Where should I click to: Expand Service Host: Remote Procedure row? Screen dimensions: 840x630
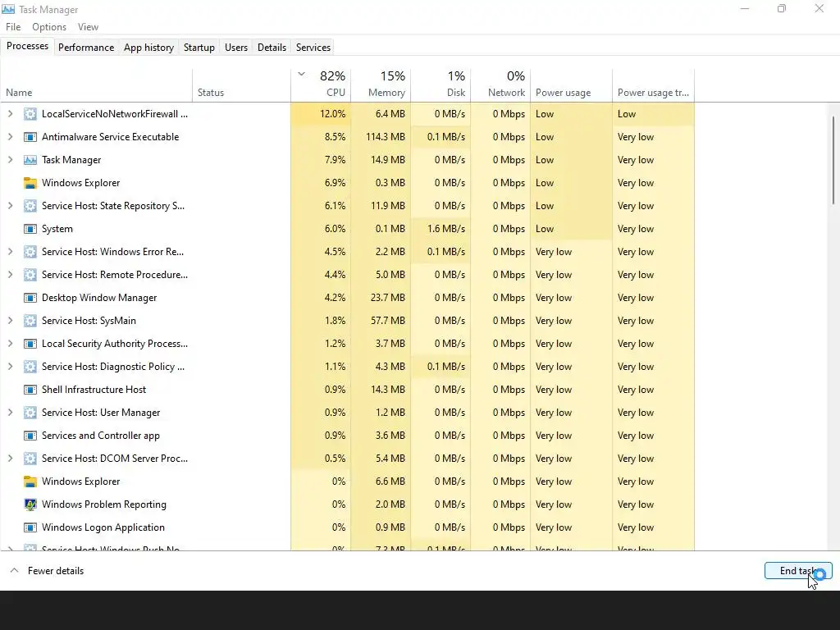tap(10, 275)
